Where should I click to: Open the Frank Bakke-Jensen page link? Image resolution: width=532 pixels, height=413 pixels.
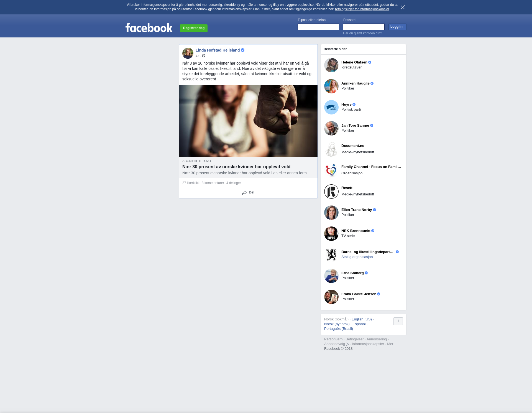[x=359, y=294]
